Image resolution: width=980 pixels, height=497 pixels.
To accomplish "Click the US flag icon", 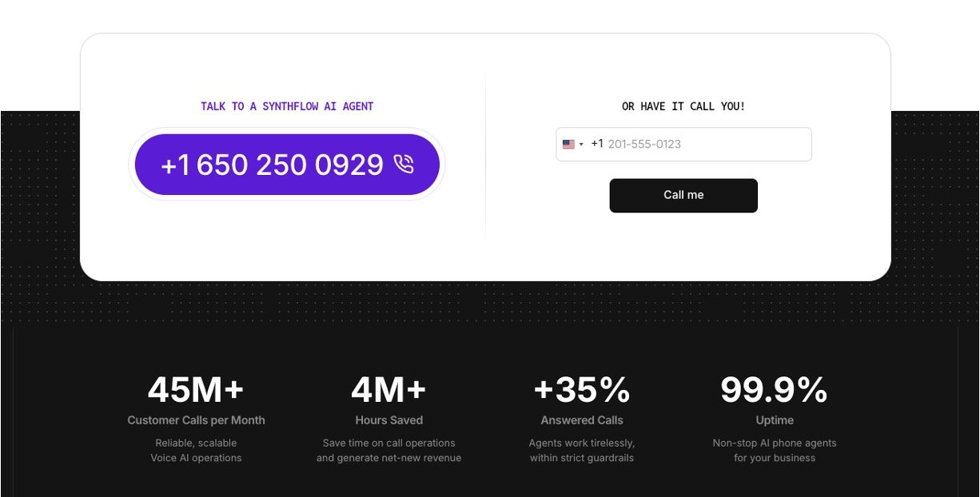I will (568, 145).
